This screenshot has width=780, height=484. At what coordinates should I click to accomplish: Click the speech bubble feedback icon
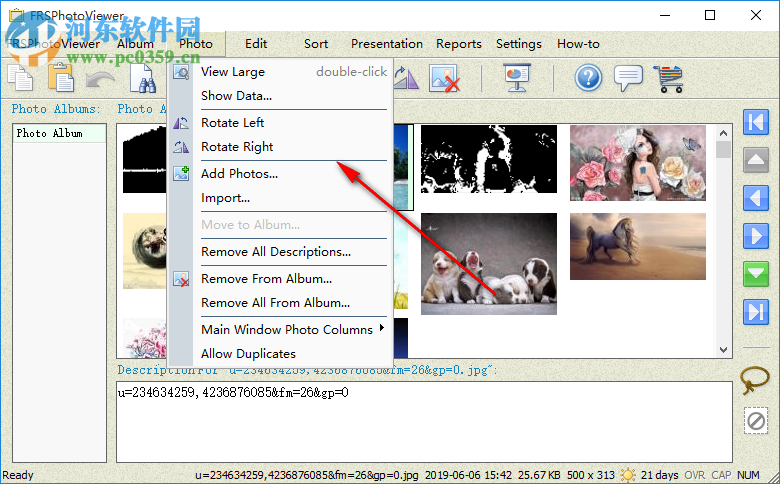(x=628, y=78)
